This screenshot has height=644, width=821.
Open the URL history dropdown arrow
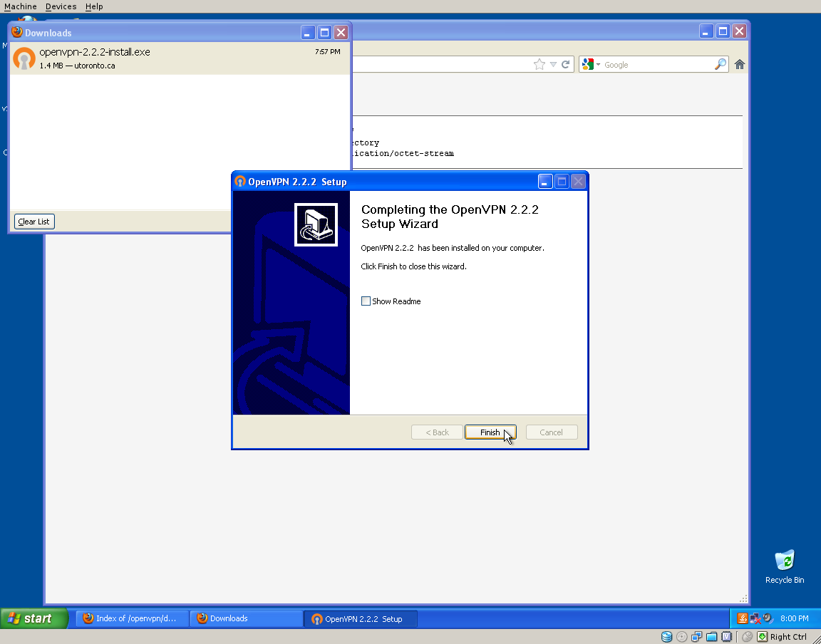click(553, 64)
